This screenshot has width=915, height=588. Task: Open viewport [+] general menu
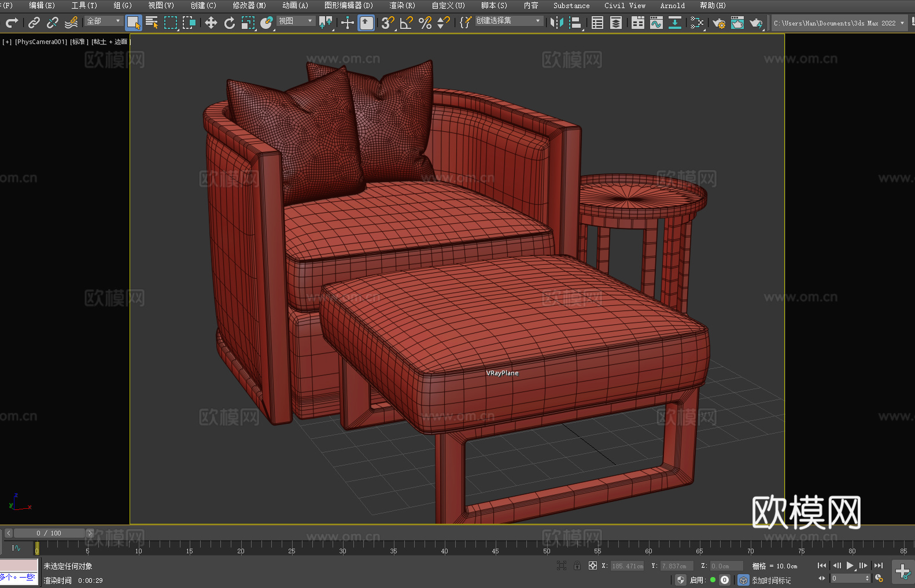[7, 42]
